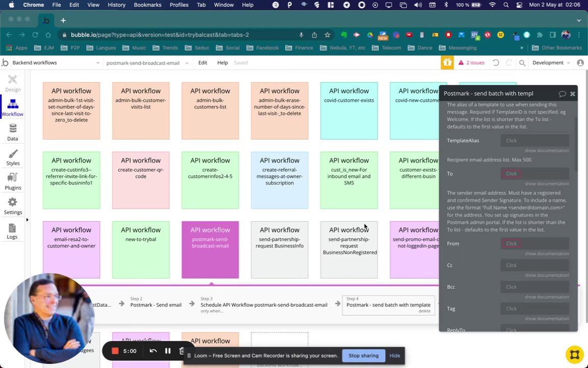This screenshot has width=588, height=368.
Task: Show documentation under To field
Action: point(546,183)
